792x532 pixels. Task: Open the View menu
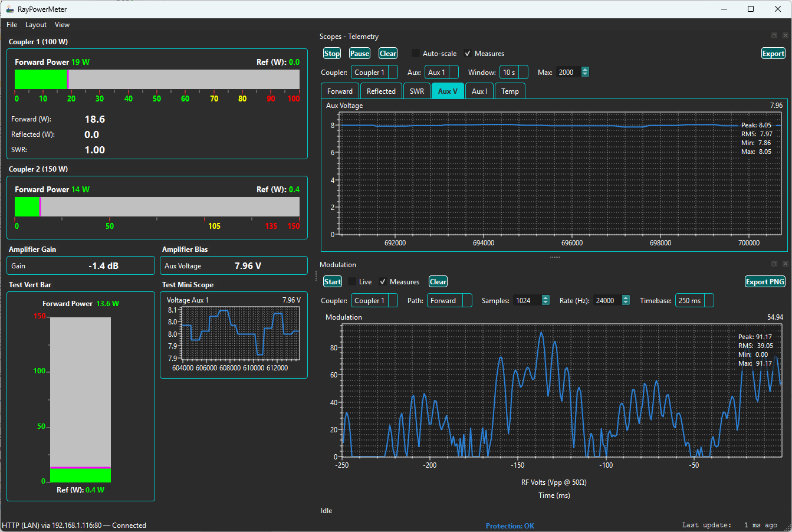click(62, 25)
